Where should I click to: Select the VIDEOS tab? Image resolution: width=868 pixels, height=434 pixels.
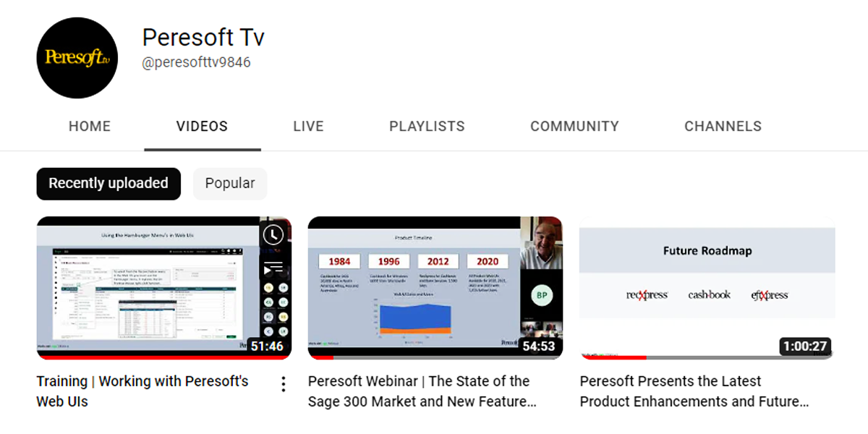(203, 127)
